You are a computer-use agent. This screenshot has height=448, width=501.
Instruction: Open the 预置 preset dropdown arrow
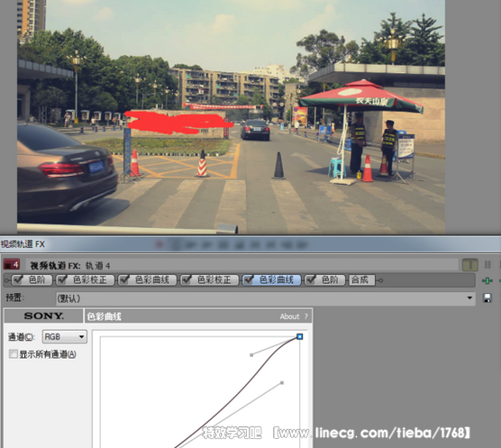[469, 298]
